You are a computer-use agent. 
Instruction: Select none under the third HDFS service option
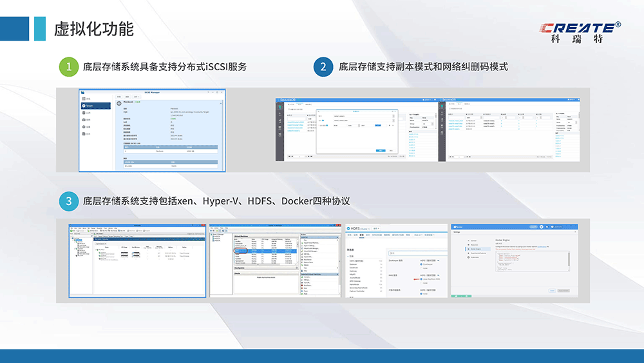click(421, 293)
